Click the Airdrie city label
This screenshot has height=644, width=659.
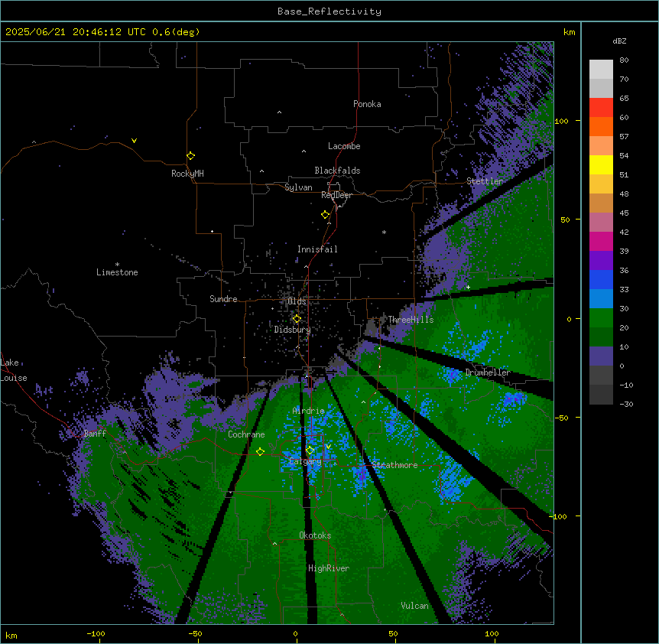[x=308, y=411]
